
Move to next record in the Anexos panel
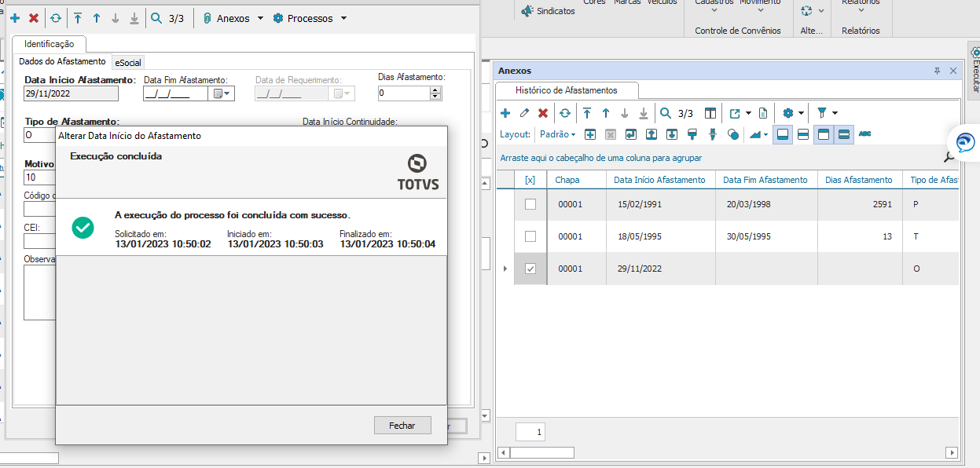[x=624, y=113]
